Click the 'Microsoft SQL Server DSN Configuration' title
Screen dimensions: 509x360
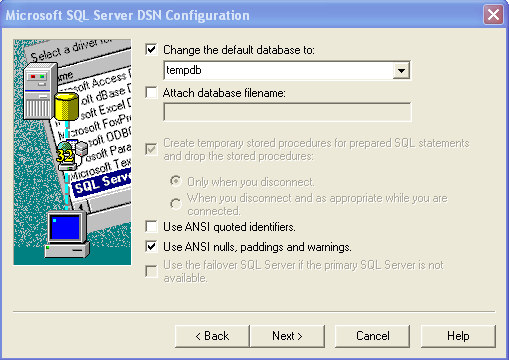(x=128, y=15)
